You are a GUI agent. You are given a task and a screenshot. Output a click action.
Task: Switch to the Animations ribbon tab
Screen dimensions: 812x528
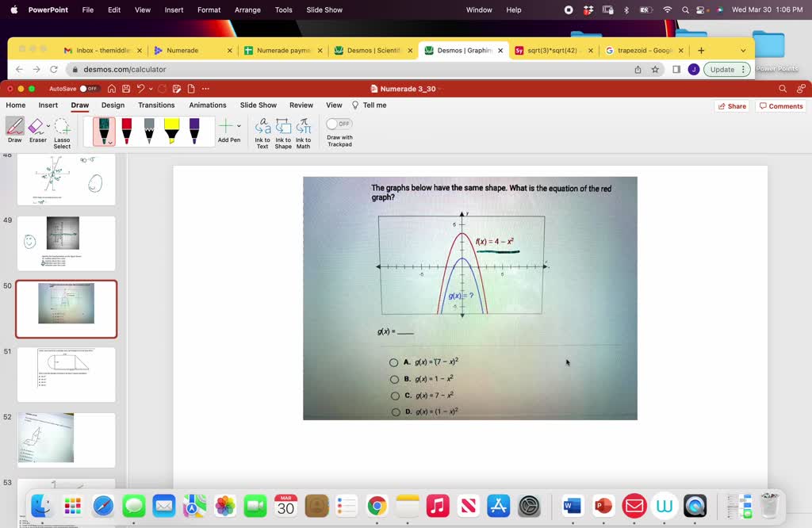click(207, 105)
